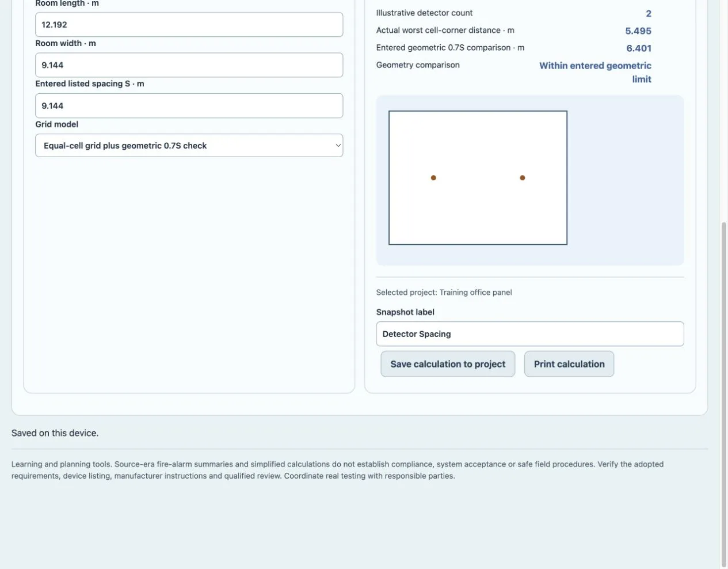728x569 pixels.
Task: Click the 'Saved on this device.' message
Action: pos(55,433)
